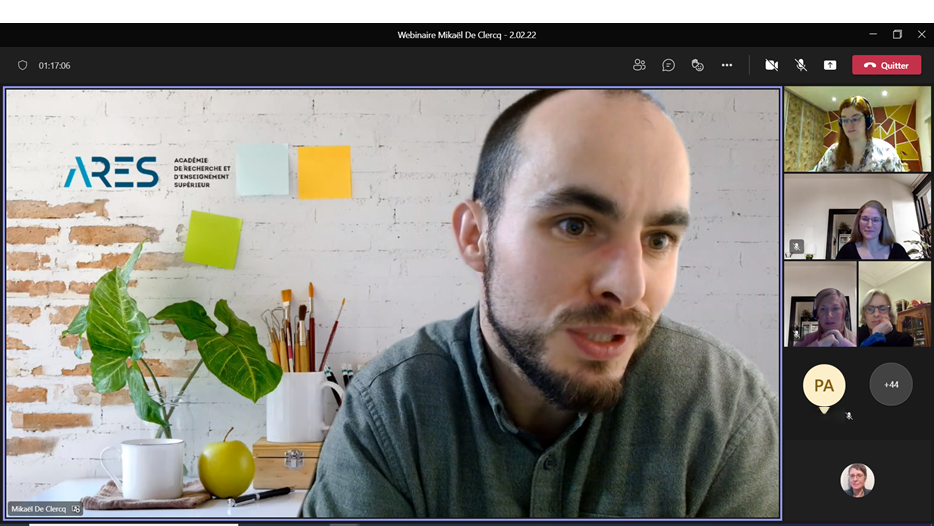Click the Mikaël De Clercq name label

click(x=39, y=509)
